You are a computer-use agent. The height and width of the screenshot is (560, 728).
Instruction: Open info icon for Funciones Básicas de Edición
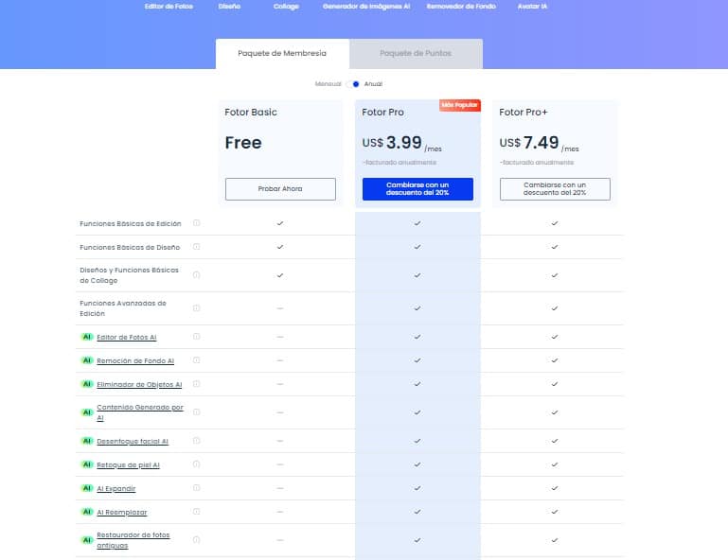point(196,223)
